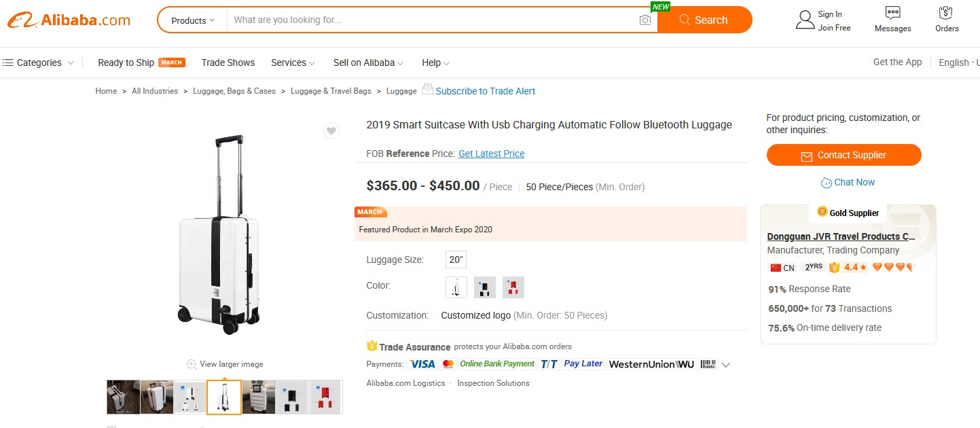
Task: Click the Chat Now bubble icon
Action: 827,182
